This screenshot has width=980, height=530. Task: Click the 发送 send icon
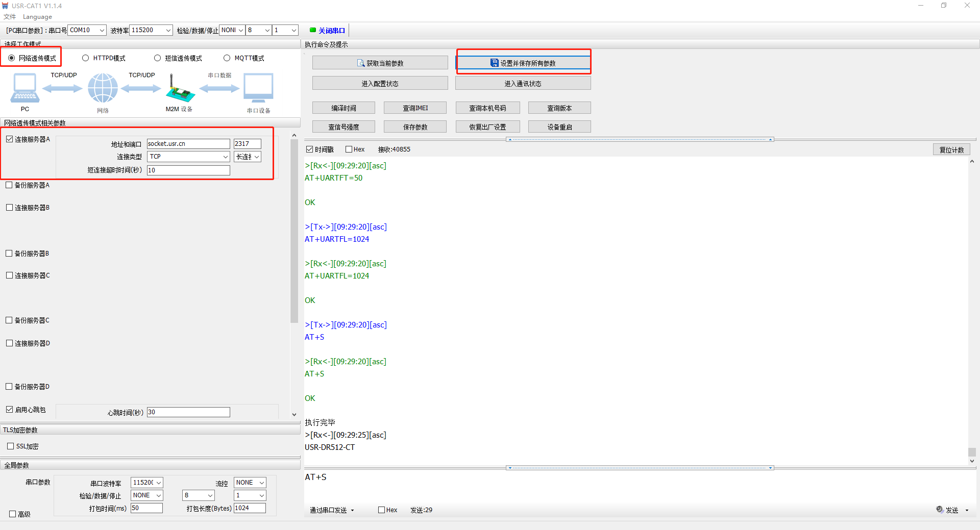coord(940,510)
